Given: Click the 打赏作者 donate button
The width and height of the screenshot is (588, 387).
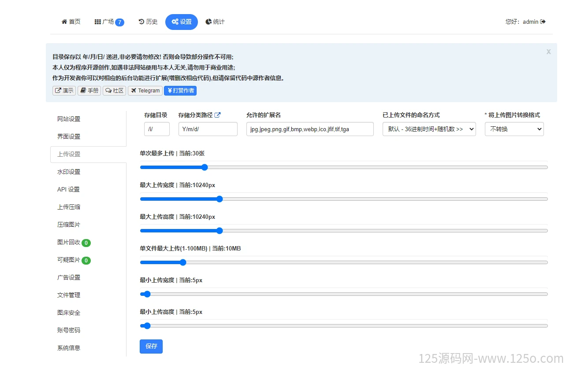Looking at the screenshot, I should pos(180,91).
